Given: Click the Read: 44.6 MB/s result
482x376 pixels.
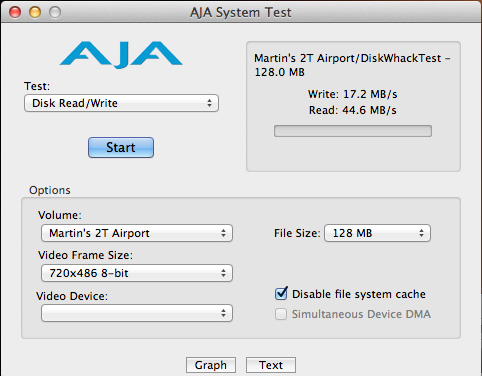Looking at the screenshot, I should [x=353, y=110].
